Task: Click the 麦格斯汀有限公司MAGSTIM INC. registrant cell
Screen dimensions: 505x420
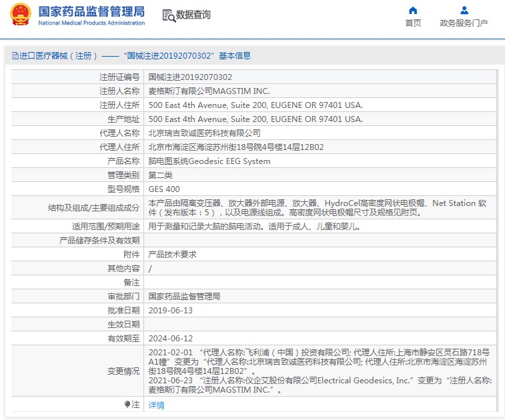Action: coord(209,91)
